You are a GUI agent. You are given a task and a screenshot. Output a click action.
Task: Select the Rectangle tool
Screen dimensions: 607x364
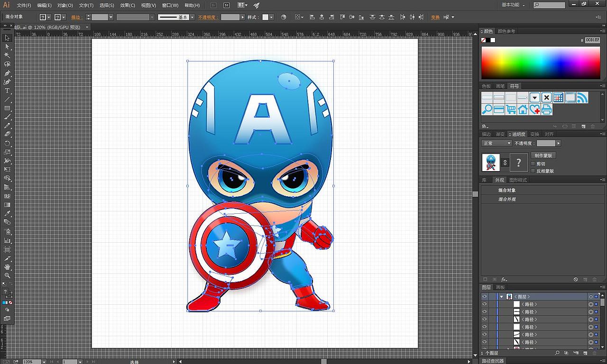tap(7, 109)
